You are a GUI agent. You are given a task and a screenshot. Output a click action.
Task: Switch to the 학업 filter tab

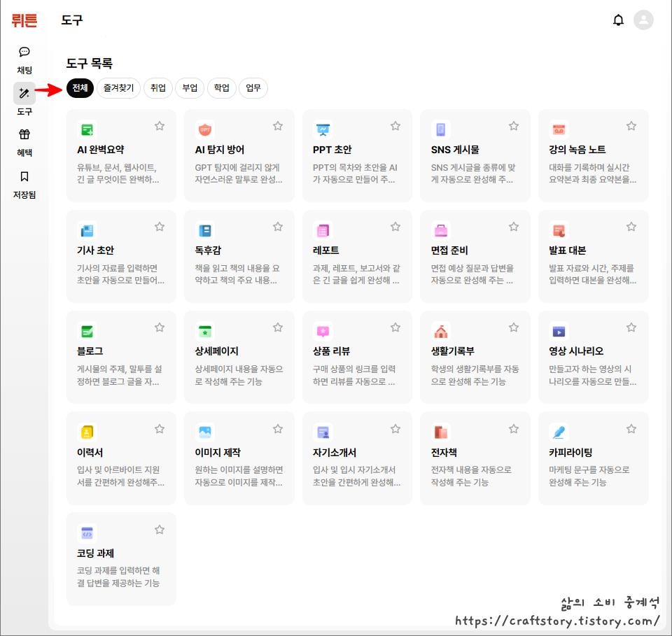click(222, 87)
